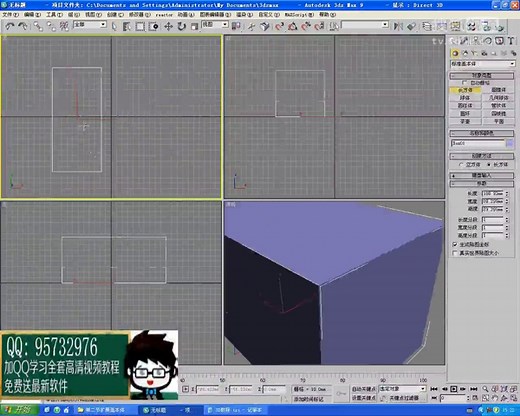Image resolution: width=520 pixels, height=416 pixels.
Task: Select the Bind to Space Warp tool
Action: coord(64,26)
